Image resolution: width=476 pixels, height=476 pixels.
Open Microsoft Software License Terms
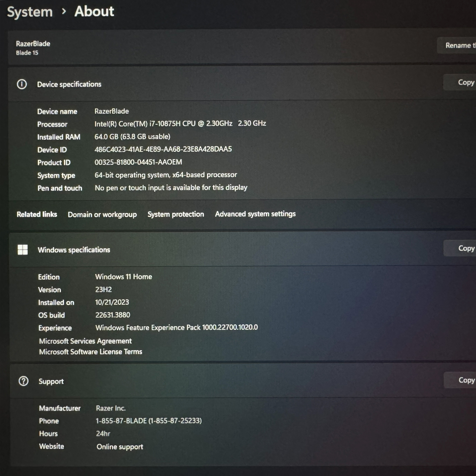90,352
